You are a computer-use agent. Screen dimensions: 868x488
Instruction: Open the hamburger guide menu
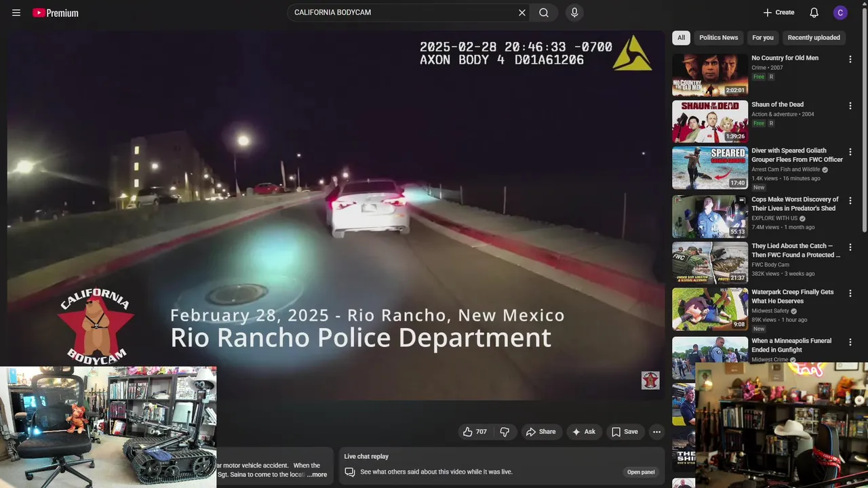[16, 13]
